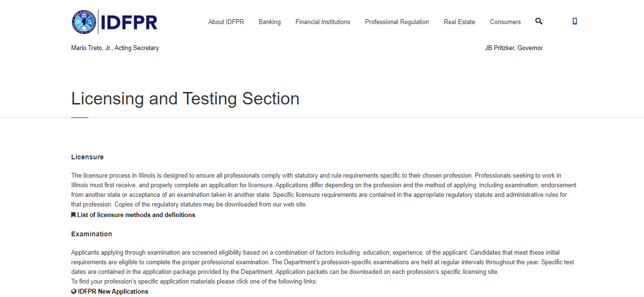The image size is (644, 297).
Task: Open list of licensure methods and definitions
Action: pos(136,214)
